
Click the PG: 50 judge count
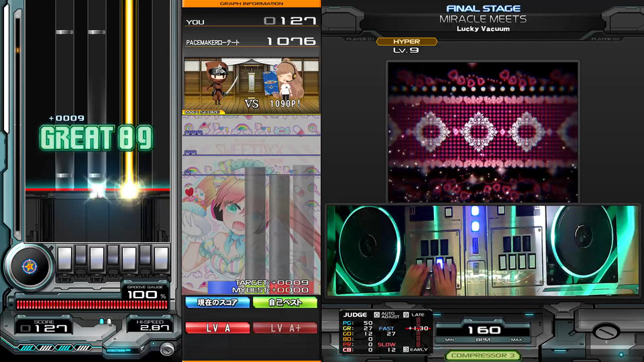[x=358, y=323]
